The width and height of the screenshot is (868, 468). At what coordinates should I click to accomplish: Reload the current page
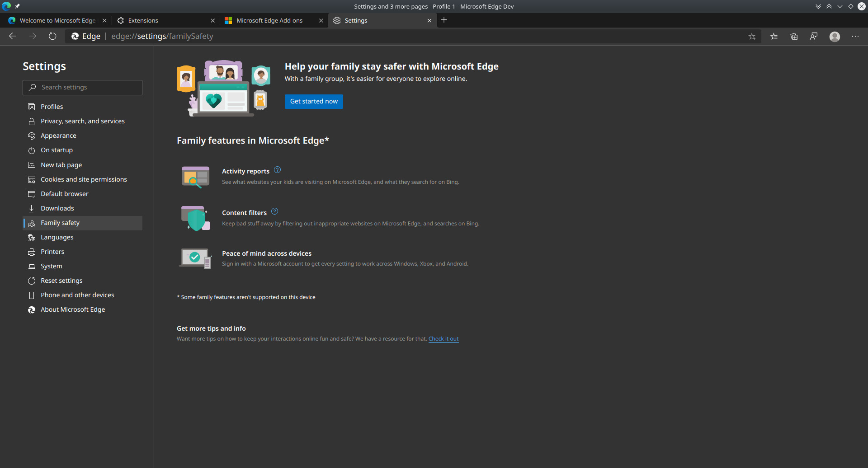click(52, 36)
